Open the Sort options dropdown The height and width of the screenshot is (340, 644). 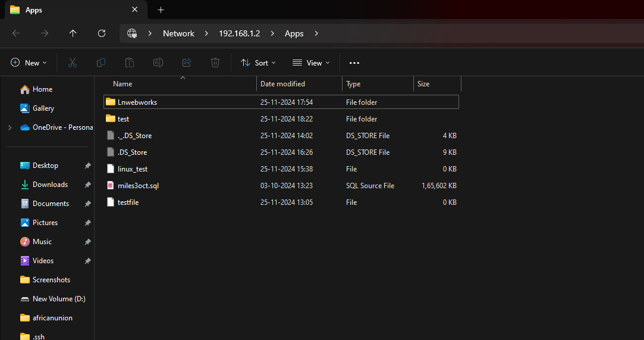click(258, 63)
